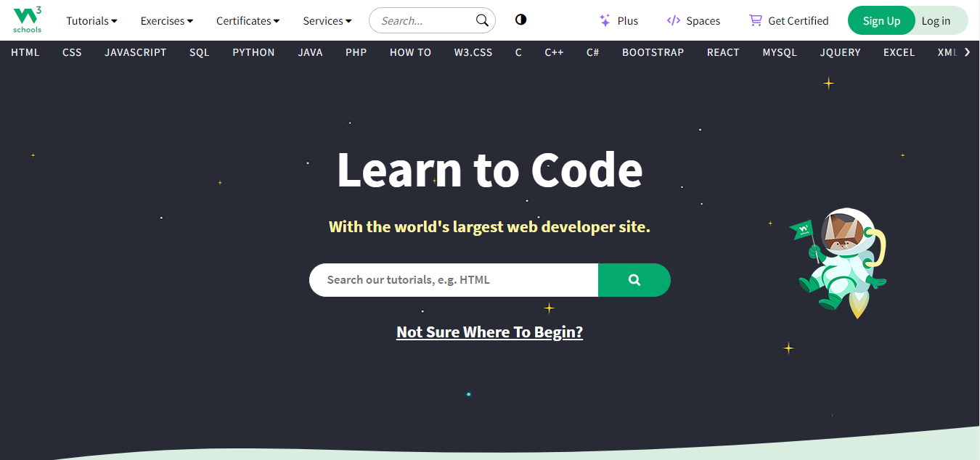
Task: Follow the Not Sure Where To Begin link
Action: 489,332
